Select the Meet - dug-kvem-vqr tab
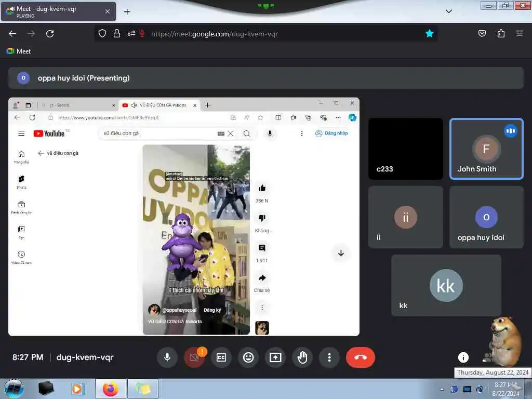Image resolution: width=532 pixels, height=399 pixels. click(58, 11)
